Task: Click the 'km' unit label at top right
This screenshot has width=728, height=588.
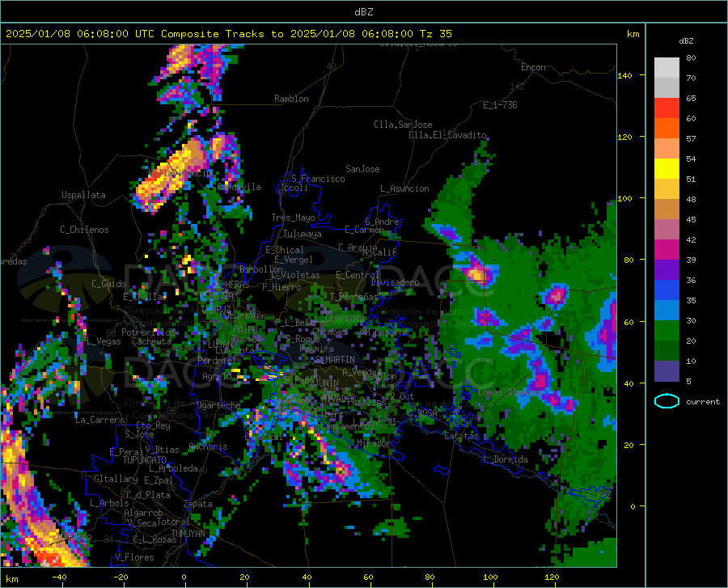Action: (x=633, y=34)
